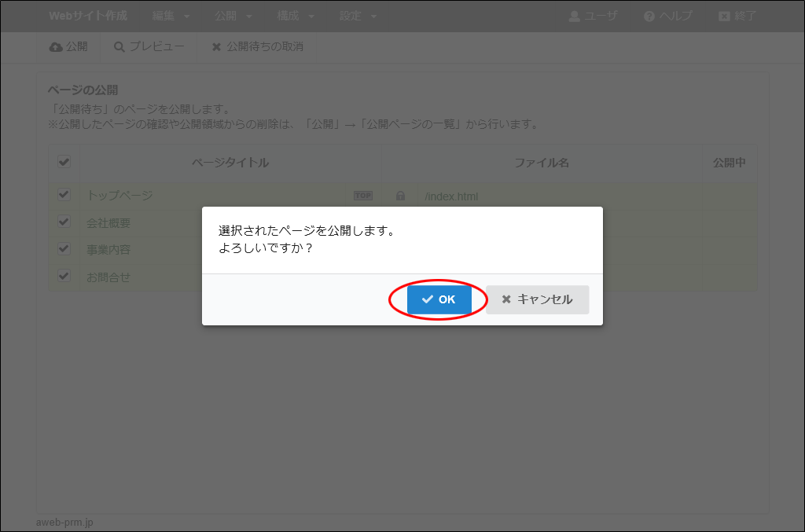Click the /index.html file name link
805x532 pixels.
coord(451,196)
